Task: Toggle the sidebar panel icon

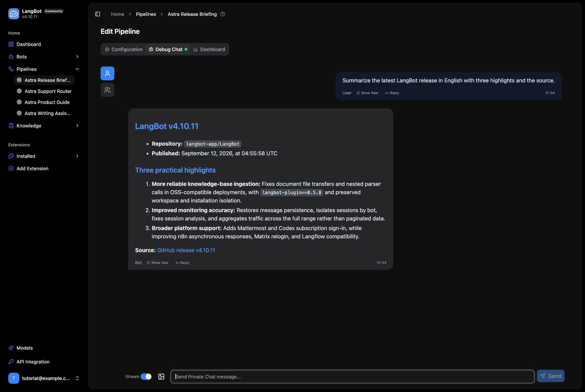Action: pos(98,14)
